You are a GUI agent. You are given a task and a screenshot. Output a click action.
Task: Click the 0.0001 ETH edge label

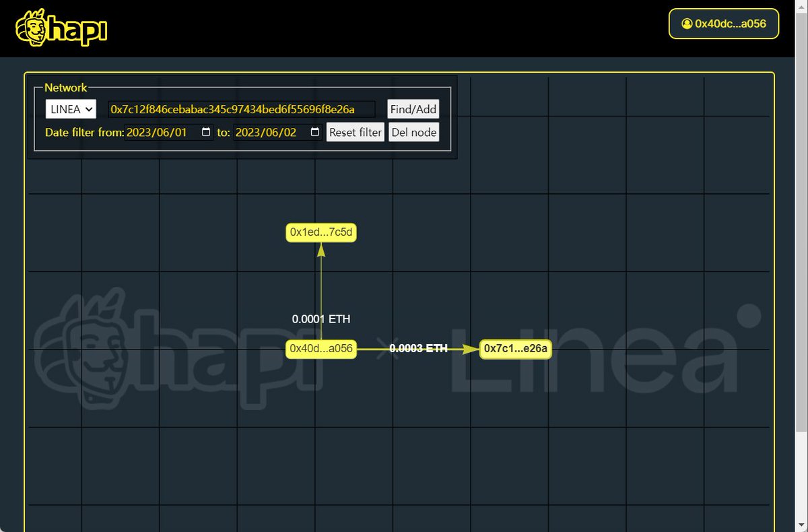(321, 319)
